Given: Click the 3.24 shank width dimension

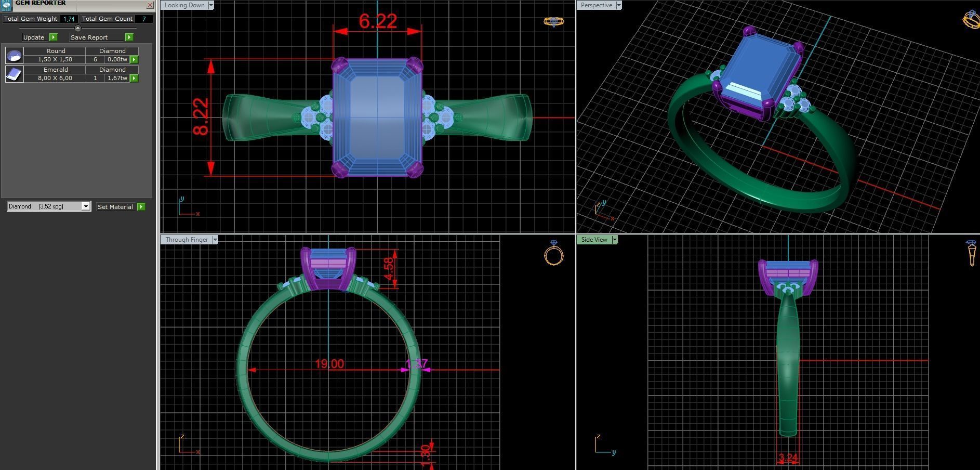Looking at the screenshot, I should (788, 458).
